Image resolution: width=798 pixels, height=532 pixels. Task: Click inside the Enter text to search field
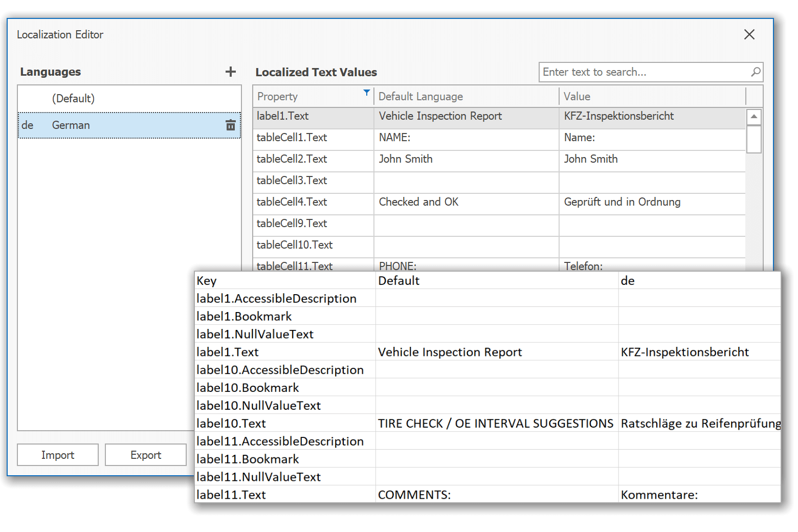coord(614,72)
